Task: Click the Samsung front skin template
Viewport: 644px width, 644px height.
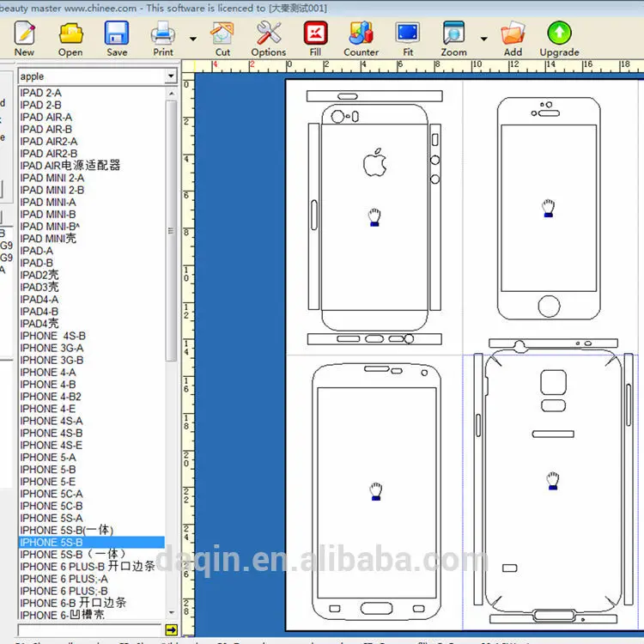Action: click(376, 491)
